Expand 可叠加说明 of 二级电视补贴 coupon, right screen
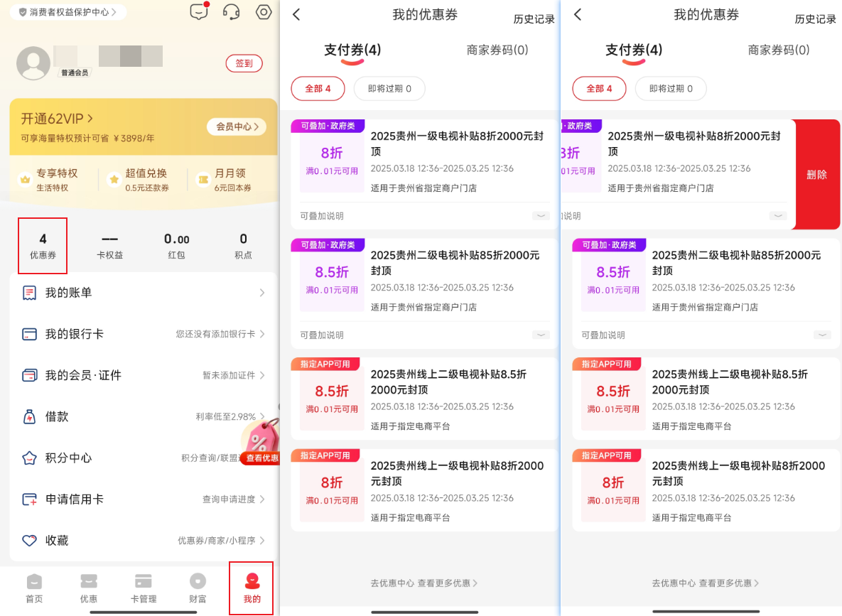 [822, 335]
